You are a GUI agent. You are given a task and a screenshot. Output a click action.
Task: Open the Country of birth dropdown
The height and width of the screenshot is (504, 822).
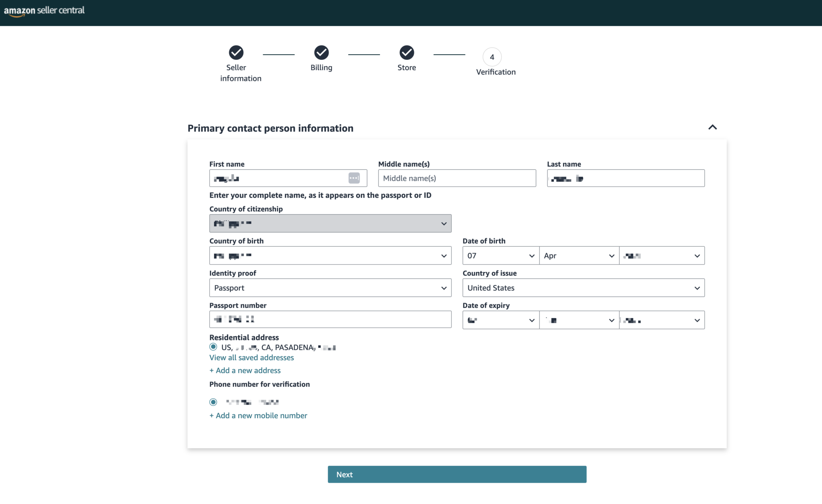pos(330,256)
